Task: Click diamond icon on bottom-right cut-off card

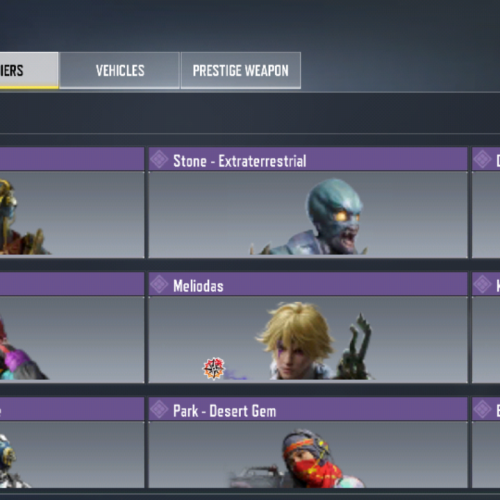Action: [x=483, y=410]
